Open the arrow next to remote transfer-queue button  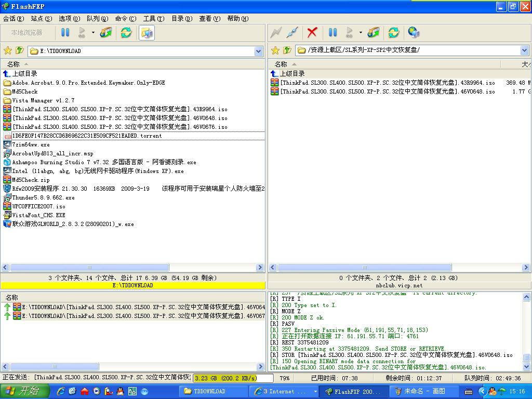coord(361,33)
